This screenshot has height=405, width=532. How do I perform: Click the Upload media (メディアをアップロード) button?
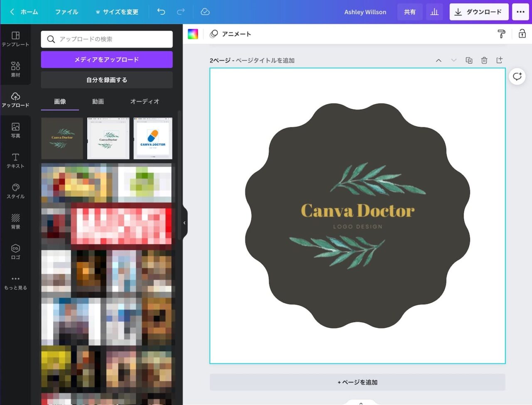107,59
